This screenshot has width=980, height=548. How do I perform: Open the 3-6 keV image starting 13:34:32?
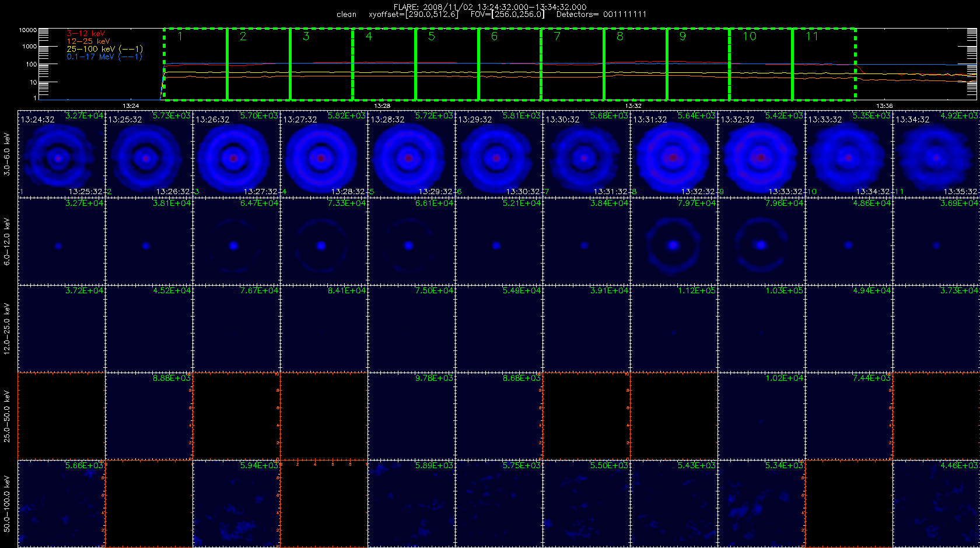point(936,154)
